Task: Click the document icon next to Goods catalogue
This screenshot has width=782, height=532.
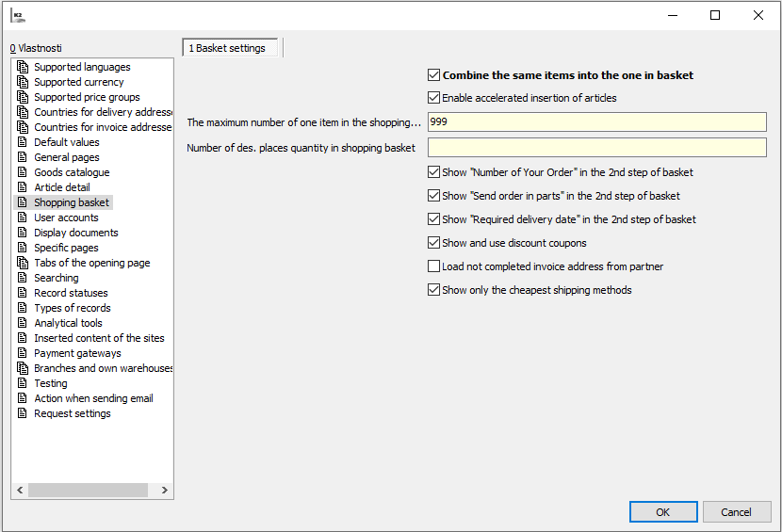Action: 23,172
